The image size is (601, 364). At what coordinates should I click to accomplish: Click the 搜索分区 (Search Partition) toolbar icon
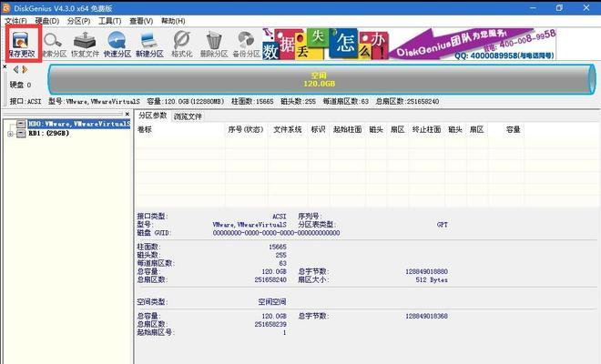point(54,45)
